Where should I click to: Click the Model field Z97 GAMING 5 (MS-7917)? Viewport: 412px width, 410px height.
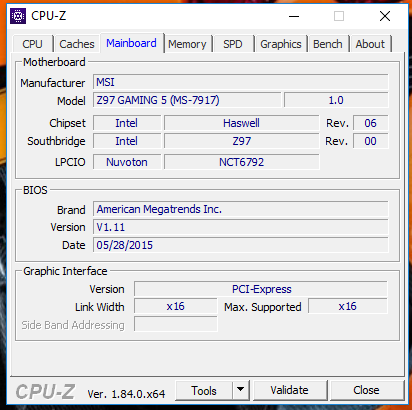point(187,100)
